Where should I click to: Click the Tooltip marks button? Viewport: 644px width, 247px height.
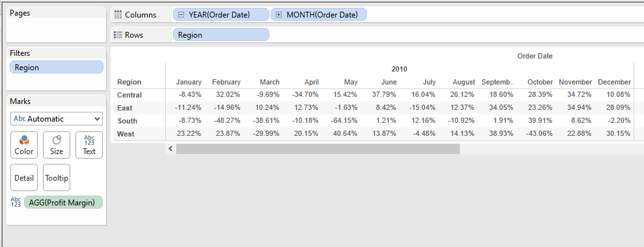tap(57, 177)
